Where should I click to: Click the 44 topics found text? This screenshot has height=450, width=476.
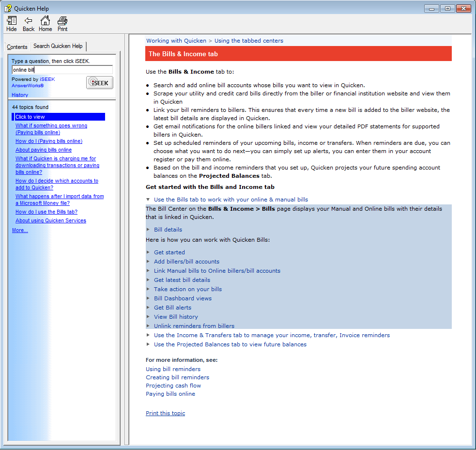(30, 107)
